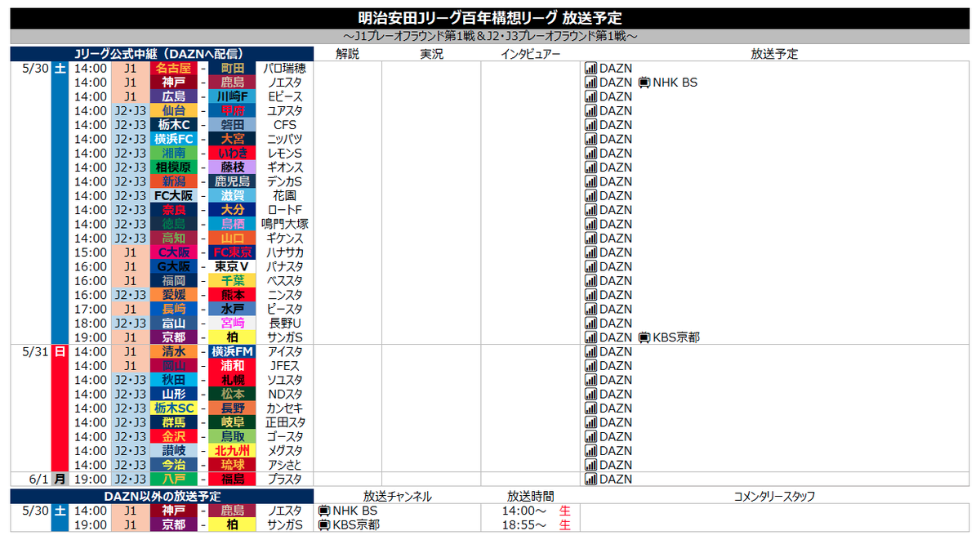Select the 川崎F team cell
980x540 pixels.
[232, 96]
